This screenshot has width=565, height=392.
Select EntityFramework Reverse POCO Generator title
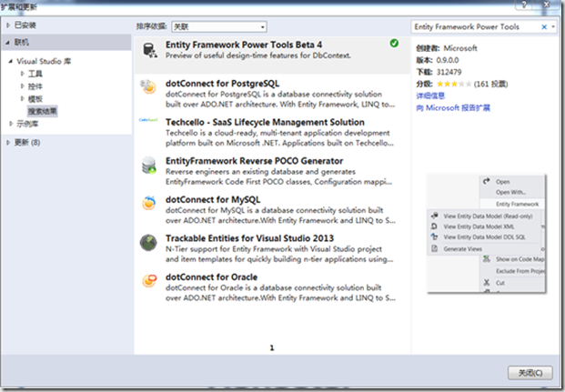click(254, 161)
